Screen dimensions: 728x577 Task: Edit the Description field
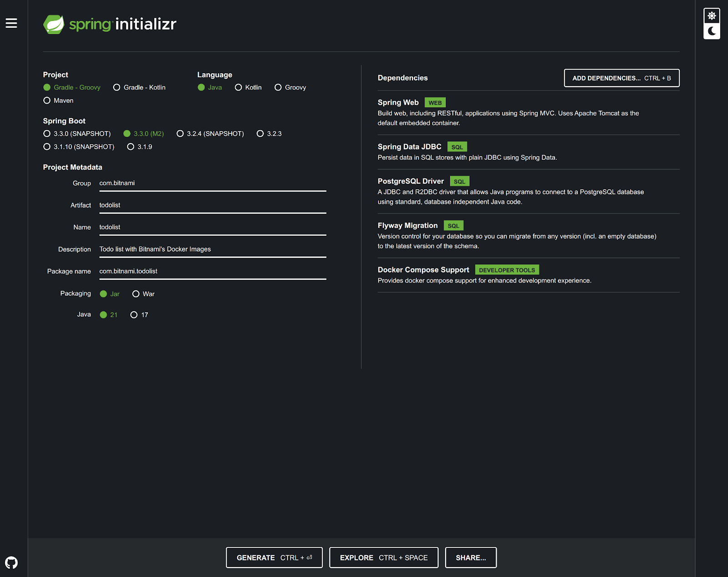[213, 249]
